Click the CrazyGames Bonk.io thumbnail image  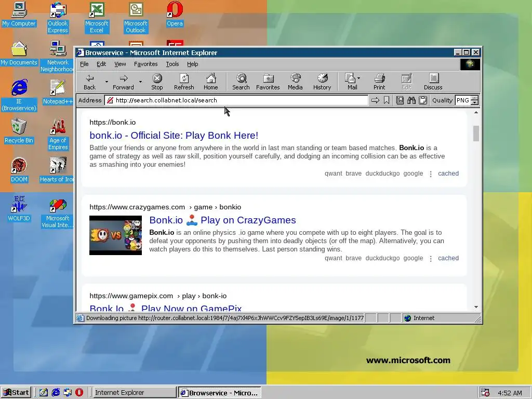click(116, 235)
